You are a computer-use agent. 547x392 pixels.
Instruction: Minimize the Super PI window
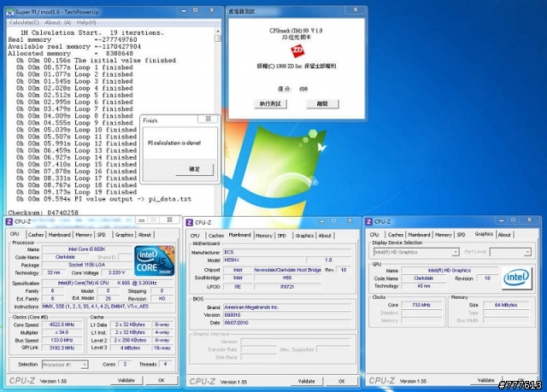(184, 10)
